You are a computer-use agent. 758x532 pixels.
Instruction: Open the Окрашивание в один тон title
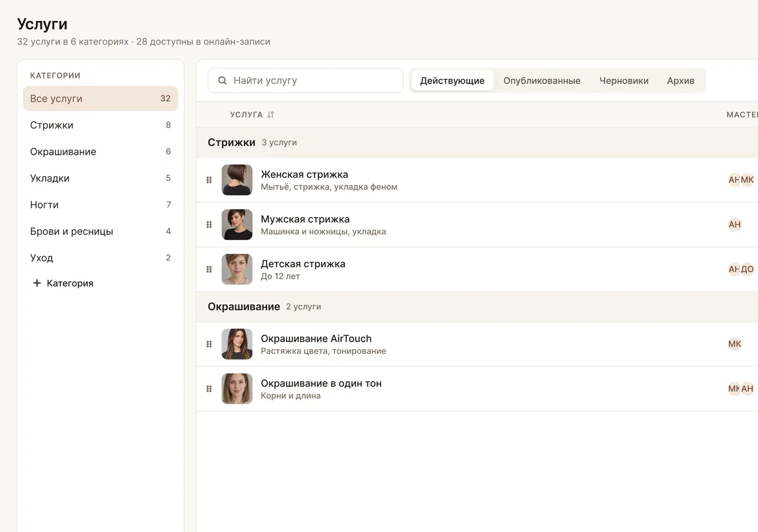321,383
